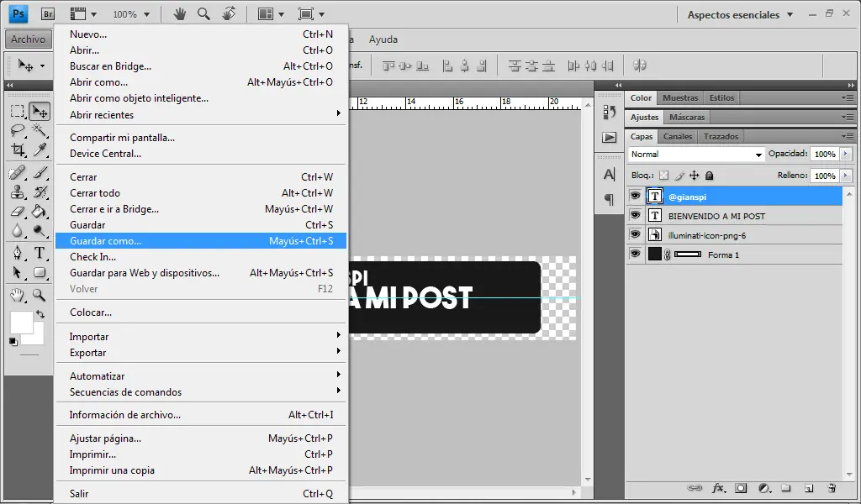
Task: Swap foreground and background colors
Action: click(x=40, y=314)
